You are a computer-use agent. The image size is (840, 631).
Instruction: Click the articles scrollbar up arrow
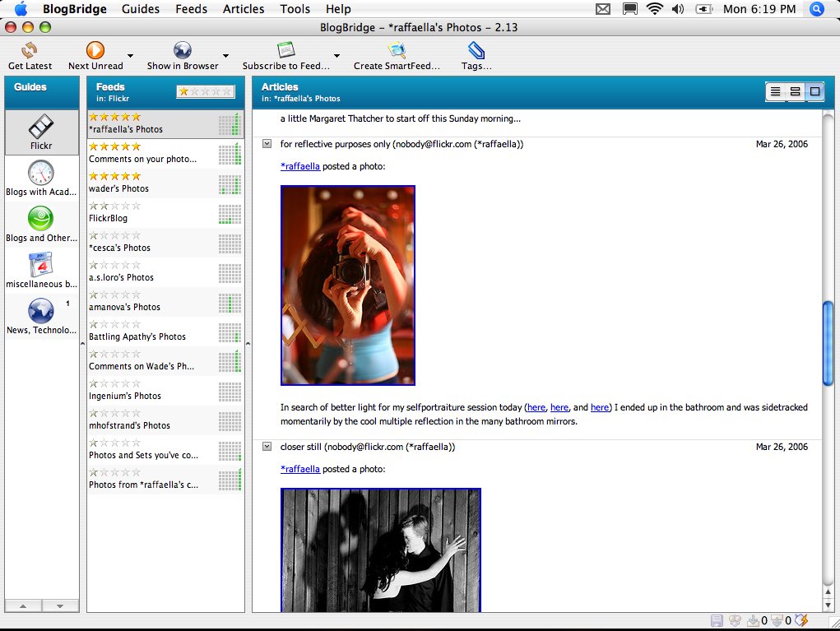[x=828, y=592]
